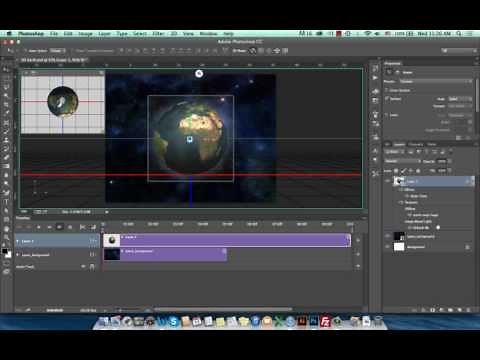Switch to the Channels tab
Screen dimensions: 480x360
coord(416,144)
